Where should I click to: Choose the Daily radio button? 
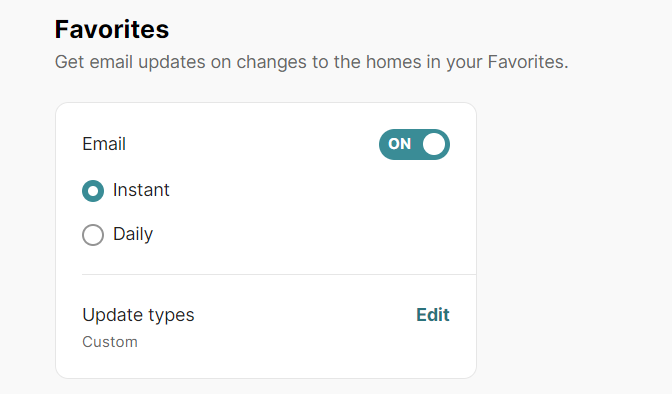(x=93, y=235)
